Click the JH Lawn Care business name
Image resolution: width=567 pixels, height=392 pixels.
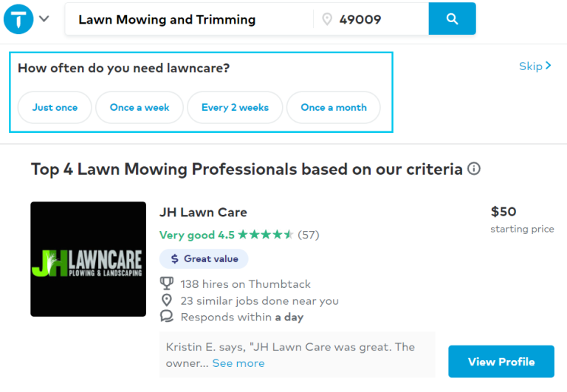[x=203, y=213]
